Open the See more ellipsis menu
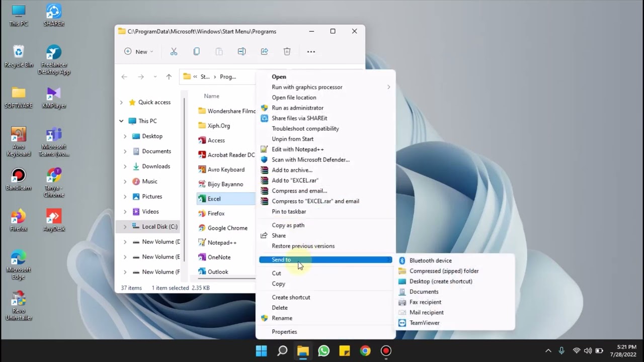This screenshot has height=362, width=644. [311, 51]
